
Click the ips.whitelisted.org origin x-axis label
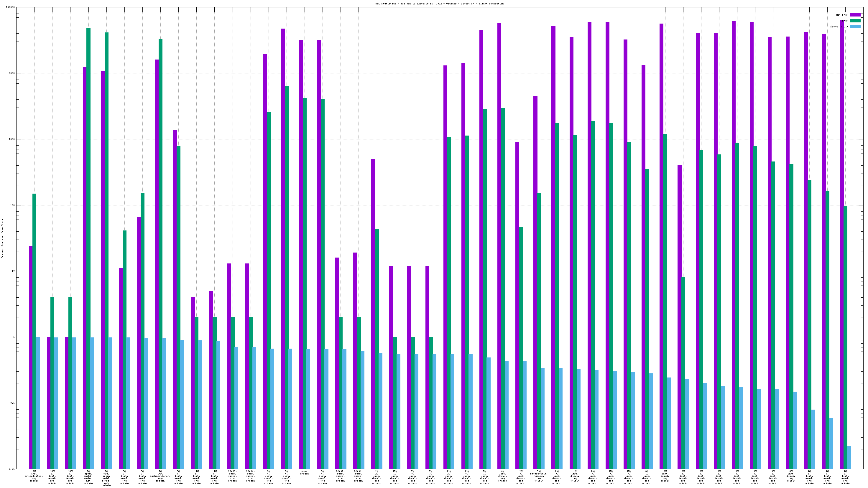(34, 476)
